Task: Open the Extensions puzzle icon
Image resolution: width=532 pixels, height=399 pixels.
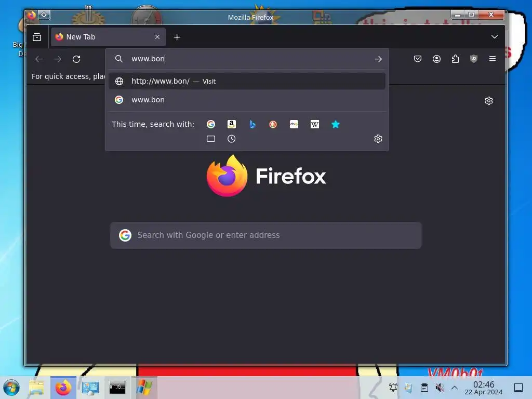Action: [x=455, y=59]
